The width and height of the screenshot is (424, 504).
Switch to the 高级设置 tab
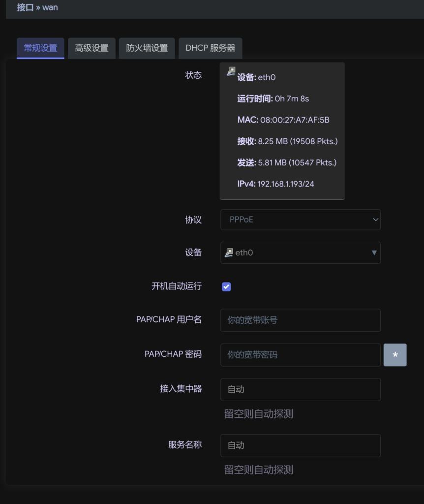click(91, 48)
